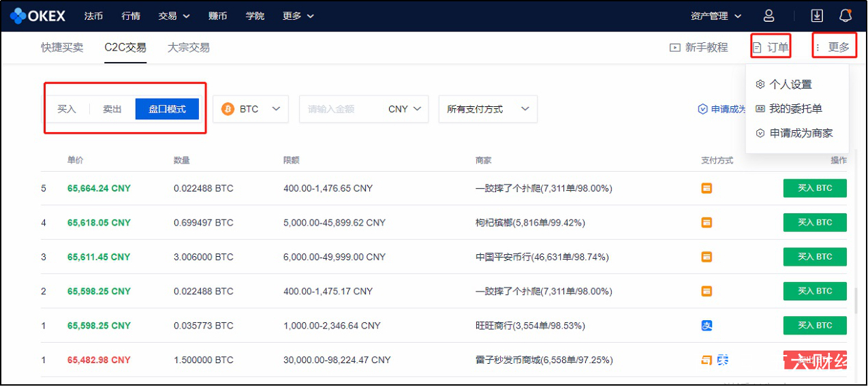Click the limit 5,000.00-45,899.62 CNY
The width and height of the screenshot is (868, 387).
335,223
